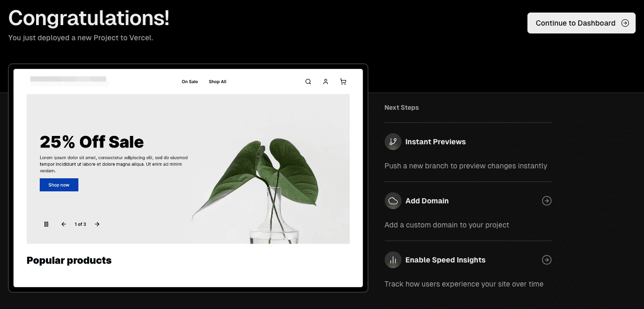Click the arrow circle beside Add Domain
The height and width of the screenshot is (309, 644).
(547, 201)
